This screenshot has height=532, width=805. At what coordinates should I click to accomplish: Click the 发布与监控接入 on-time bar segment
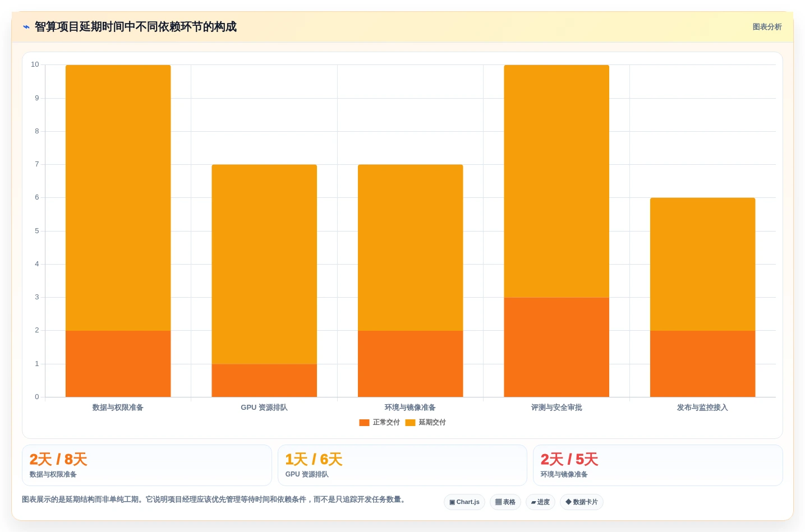703,364
